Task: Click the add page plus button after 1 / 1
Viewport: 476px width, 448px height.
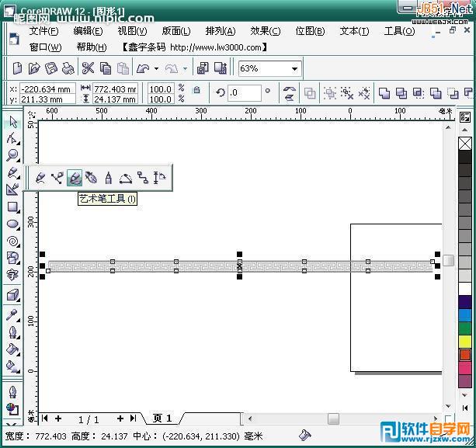Action: pyautogui.click(x=120, y=418)
